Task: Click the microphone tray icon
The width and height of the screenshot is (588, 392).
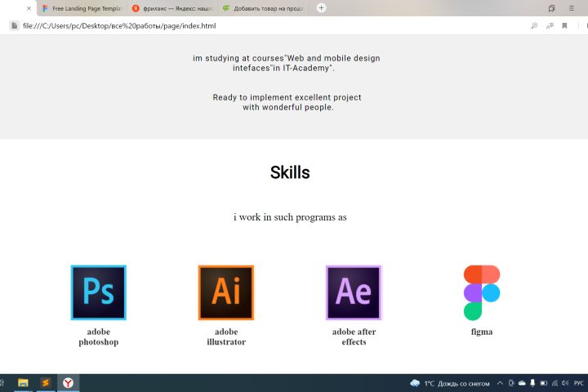Action: pos(532,383)
